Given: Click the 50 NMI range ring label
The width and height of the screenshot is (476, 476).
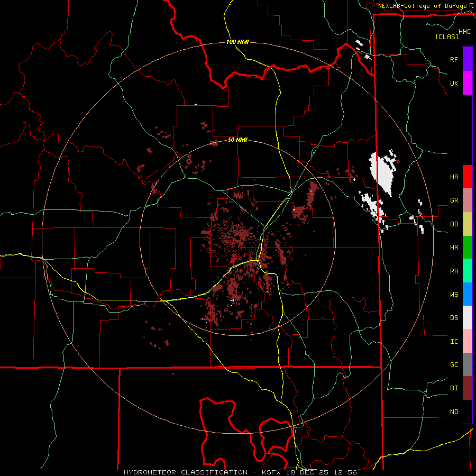Looking at the screenshot, I should 237,140.
